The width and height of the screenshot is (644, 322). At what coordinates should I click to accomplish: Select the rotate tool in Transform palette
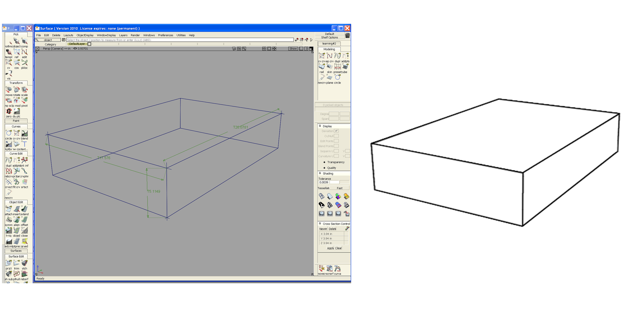pyautogui.click(x=17, y=89)
